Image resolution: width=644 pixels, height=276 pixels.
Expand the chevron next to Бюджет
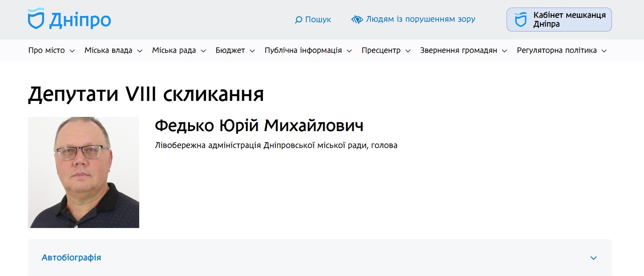pos(252,51)
